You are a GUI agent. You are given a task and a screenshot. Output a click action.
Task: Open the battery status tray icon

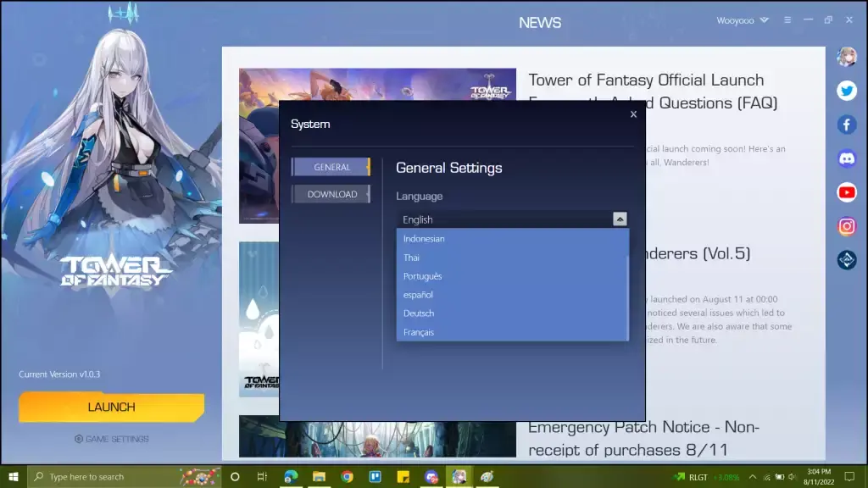pyautogui.click(x=780, y=477)
